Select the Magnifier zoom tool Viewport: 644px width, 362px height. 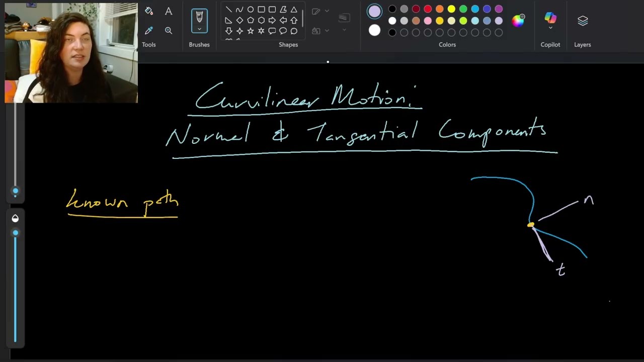(x=169, y=31)
